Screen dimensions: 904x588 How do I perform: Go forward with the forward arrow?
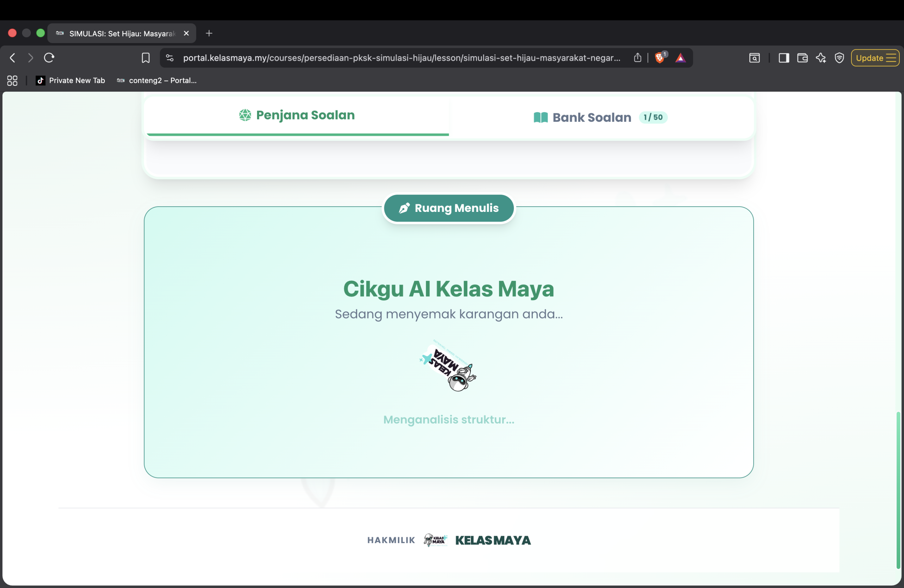[x=31, y=58]
